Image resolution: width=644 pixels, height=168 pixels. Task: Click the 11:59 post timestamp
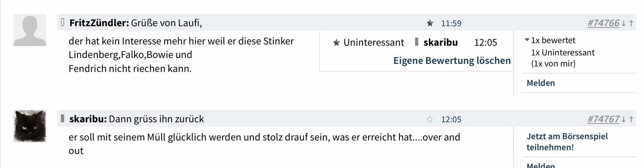(x=451, y=23)
